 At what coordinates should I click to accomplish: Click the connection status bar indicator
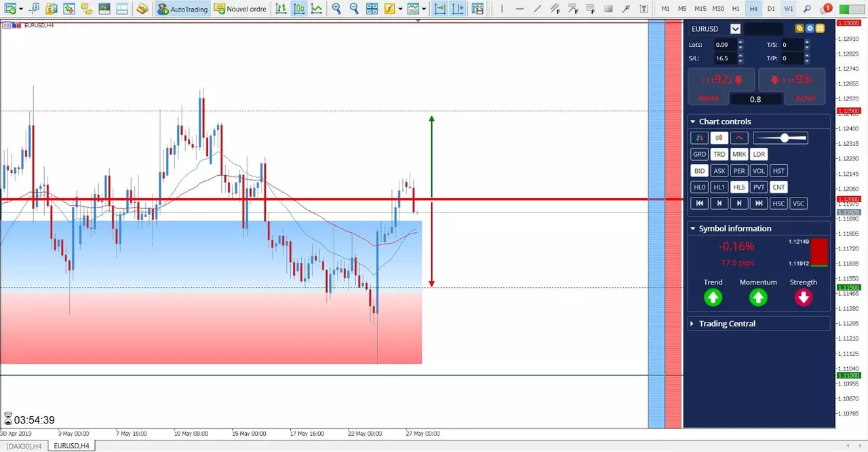851,9
